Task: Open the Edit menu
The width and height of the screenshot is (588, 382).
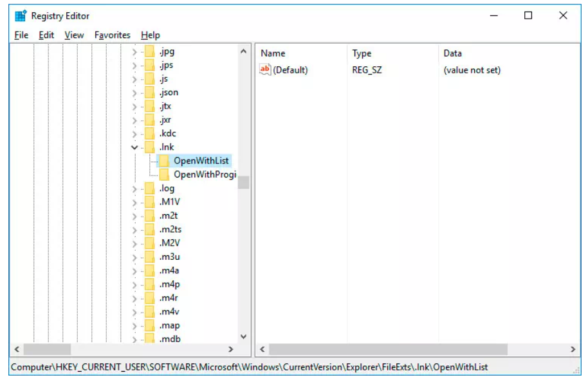Action: pos(46,35)
